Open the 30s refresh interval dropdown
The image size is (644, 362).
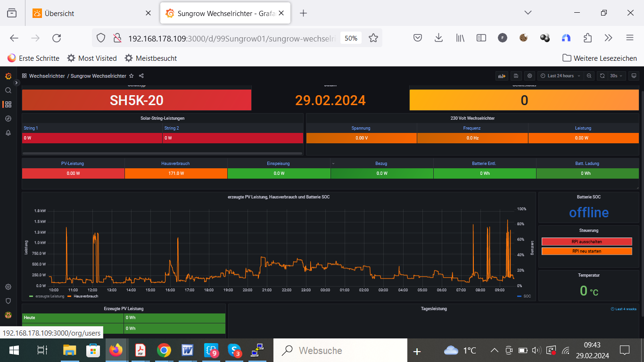click(616, 76)
